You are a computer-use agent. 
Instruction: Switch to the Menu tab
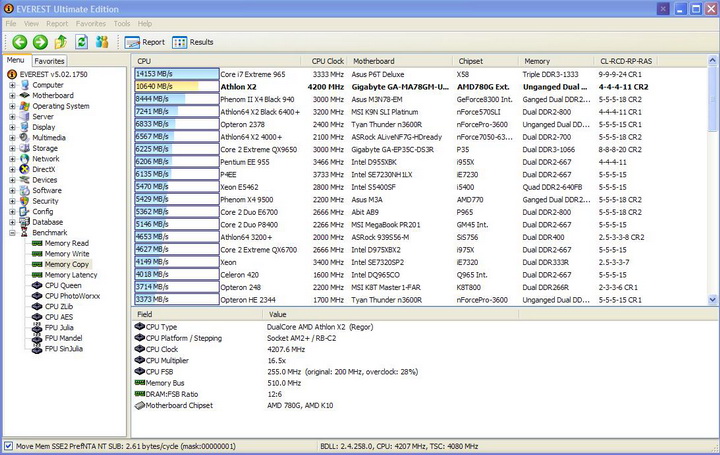(x=16, y=60)
